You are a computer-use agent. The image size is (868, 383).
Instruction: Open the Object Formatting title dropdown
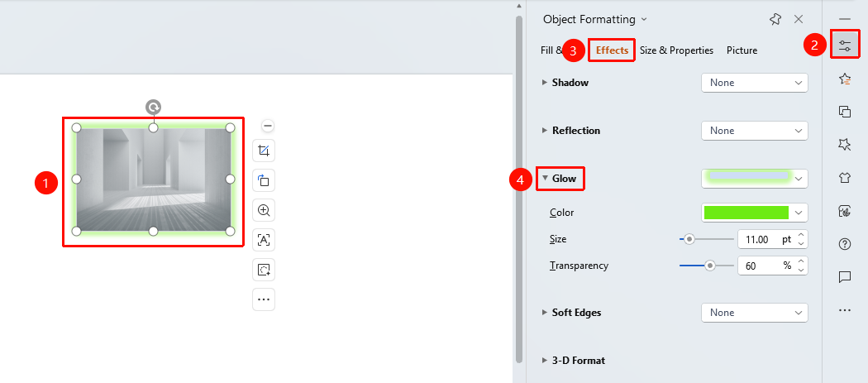pyautogui.click(x=644, y=19)
